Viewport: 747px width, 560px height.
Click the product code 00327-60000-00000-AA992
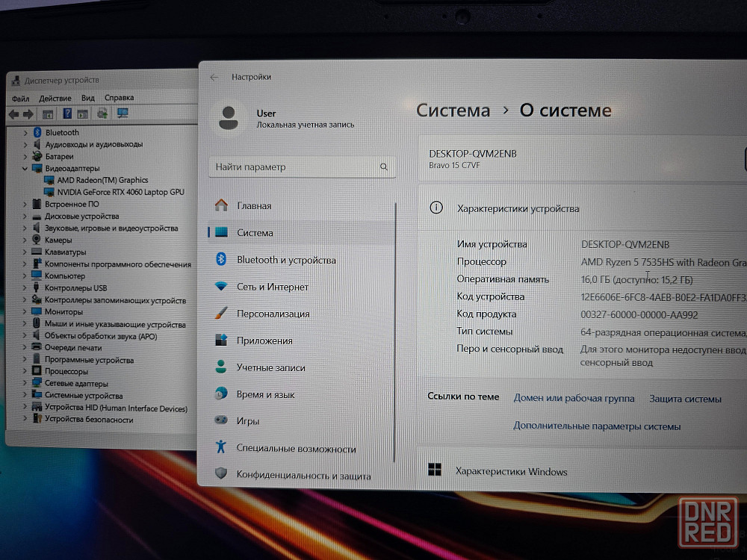[639, 315]
